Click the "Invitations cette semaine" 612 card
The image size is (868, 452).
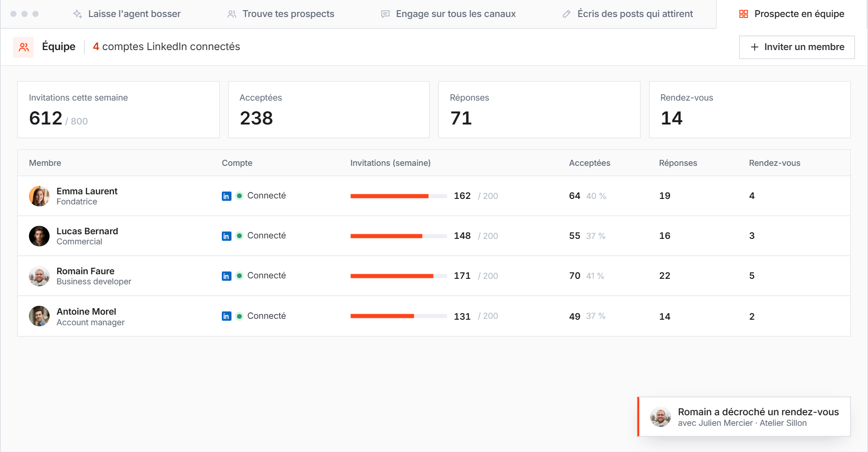coord(118,110)
